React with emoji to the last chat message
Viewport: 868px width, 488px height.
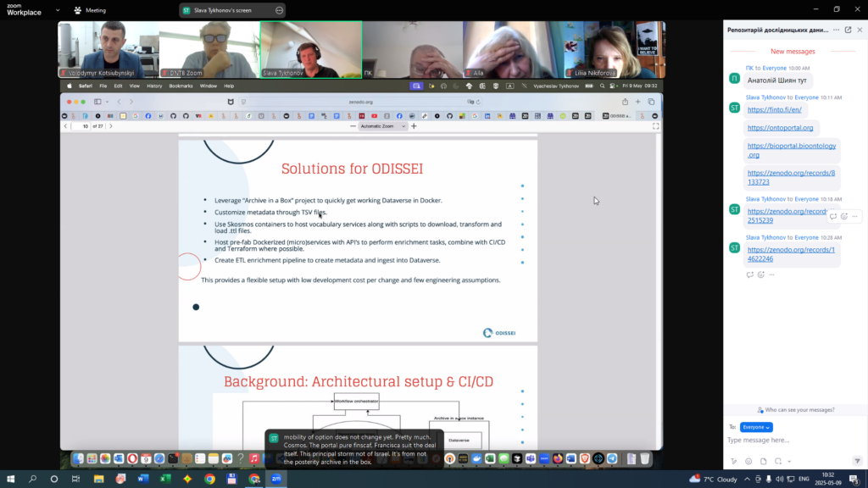pyautogui.click(x=760, y=274)
